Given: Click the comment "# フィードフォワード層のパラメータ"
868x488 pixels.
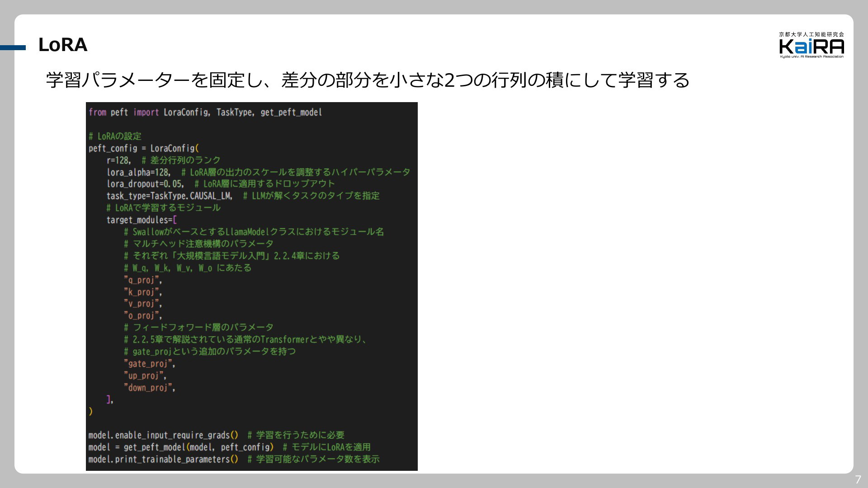Looking at the screenshot, I should point(199,327).
